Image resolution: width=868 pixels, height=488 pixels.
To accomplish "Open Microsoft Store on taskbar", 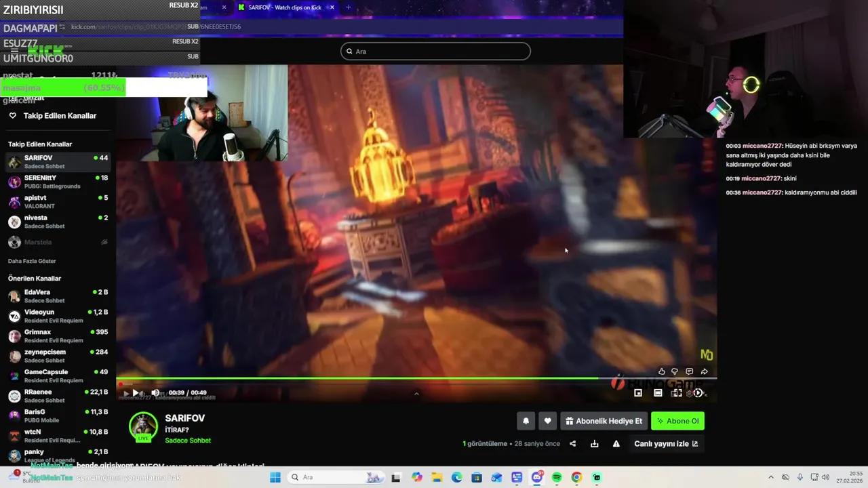I will [x=477, y=477].
